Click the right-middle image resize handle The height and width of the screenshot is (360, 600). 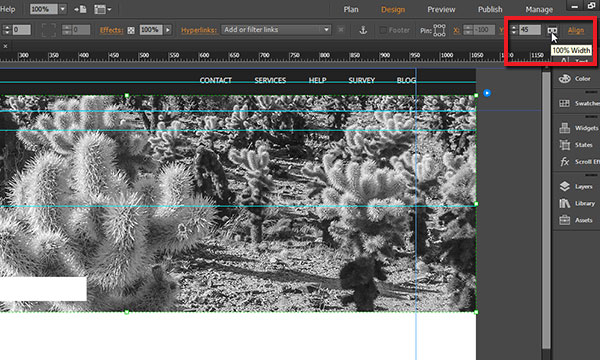476,204
